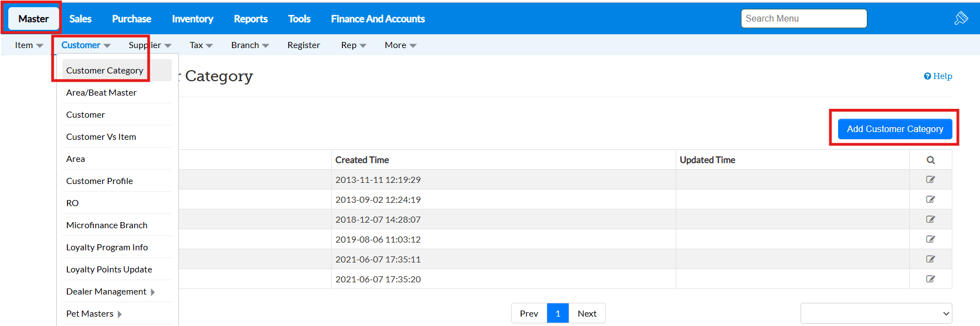The height and width of the screenshot is (326, 980).
Task: Edit the row created 2013-11-11 12:19:29
Action: pyautogui.click(x=930, y=180)
